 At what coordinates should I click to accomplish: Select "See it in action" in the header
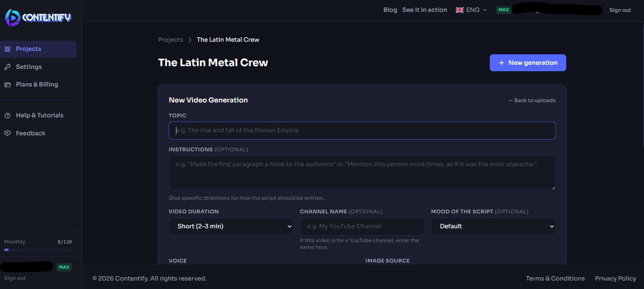[424, 9]
